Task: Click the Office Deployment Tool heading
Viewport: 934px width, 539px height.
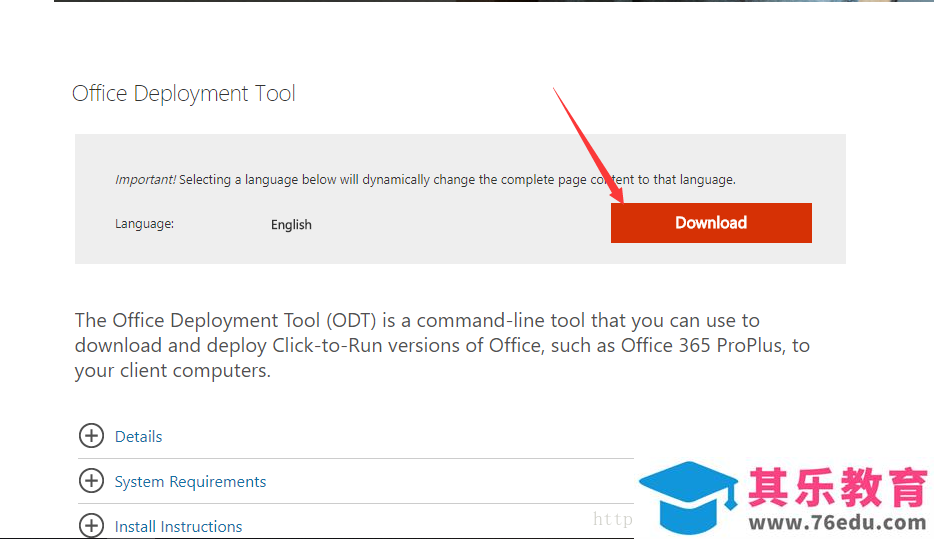Action: [x=183, y=94]
